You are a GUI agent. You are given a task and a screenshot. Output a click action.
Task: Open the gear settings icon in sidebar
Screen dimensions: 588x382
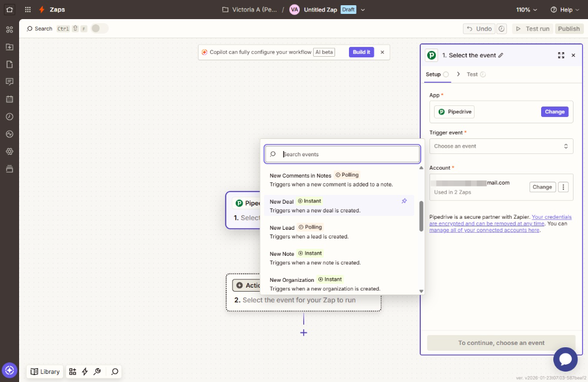[10, 152]
